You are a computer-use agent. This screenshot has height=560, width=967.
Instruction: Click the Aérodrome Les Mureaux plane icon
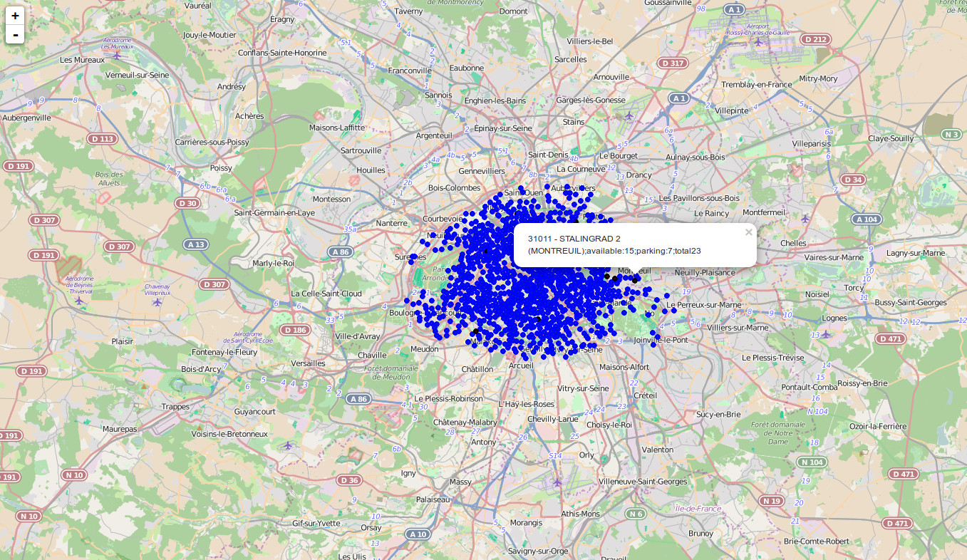click(118, 55)
